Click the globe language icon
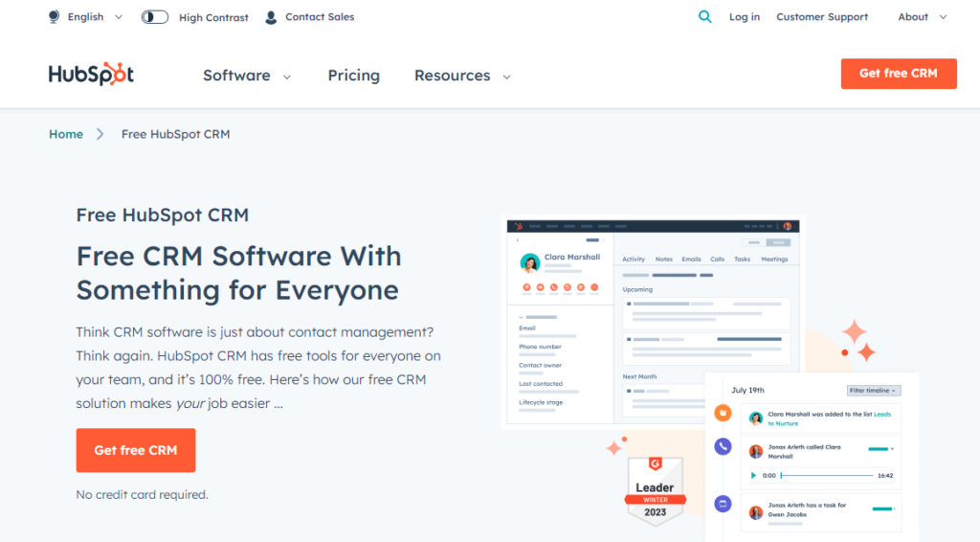Viewport: 980px width, 542px height. 54,17
